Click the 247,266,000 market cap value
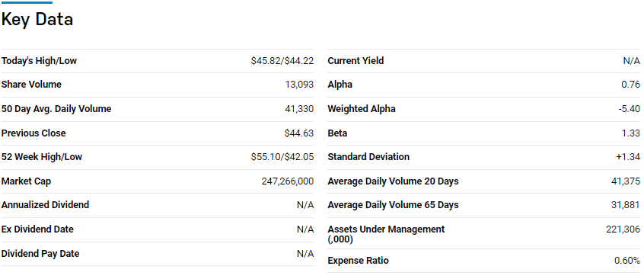Viewport: 644px width, 279px height. (x=288, y=181)
